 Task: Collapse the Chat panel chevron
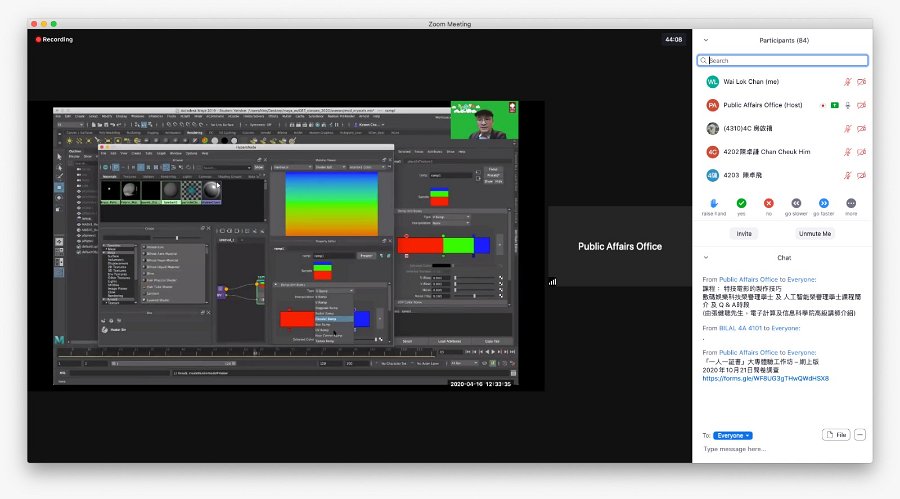tap(706, 257)
